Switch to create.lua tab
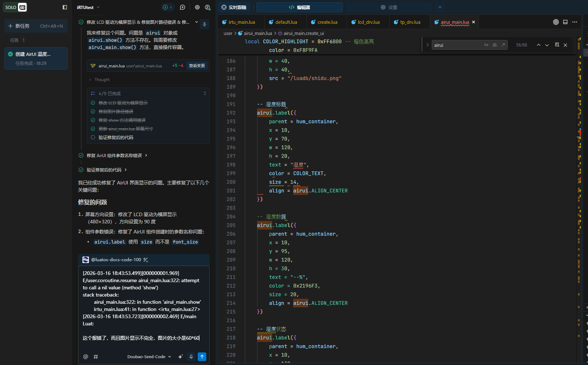This screenshot has height=365, width=588. click(x=327, y=22)
